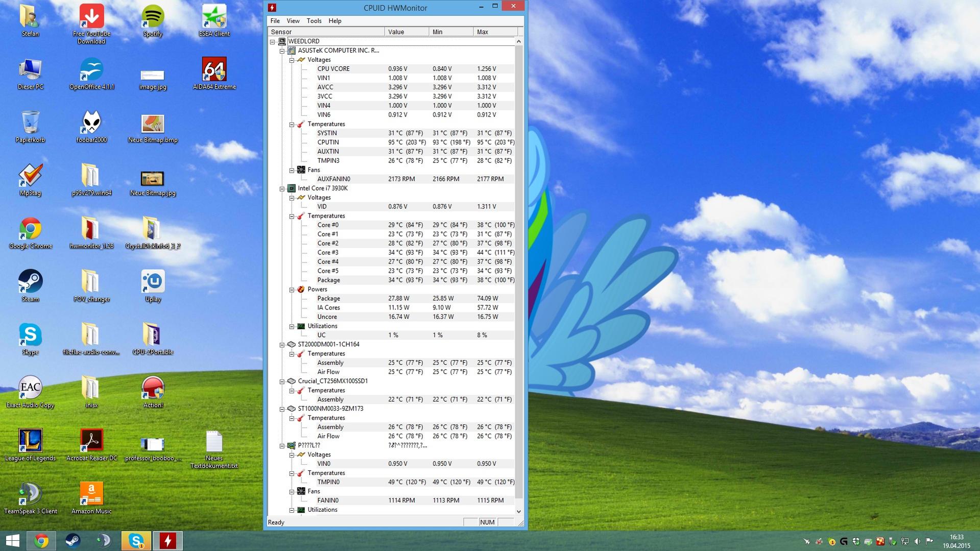Image resolution: width=980 pixels, height=551 pixels.
Task: Select the hwmonitor_1.26 folder icon
Action: (91, 233)
